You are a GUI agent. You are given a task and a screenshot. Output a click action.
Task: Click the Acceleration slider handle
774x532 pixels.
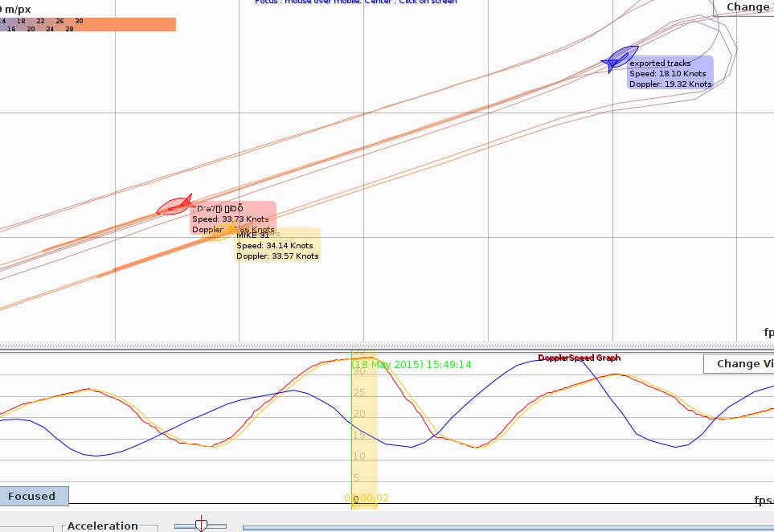click(x=201, y=526)
